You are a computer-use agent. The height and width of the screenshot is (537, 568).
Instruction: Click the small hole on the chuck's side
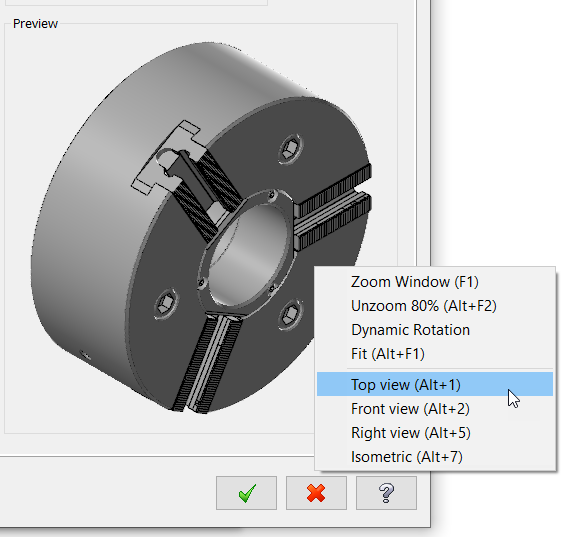pyautogui.click(x=85, y=355)
